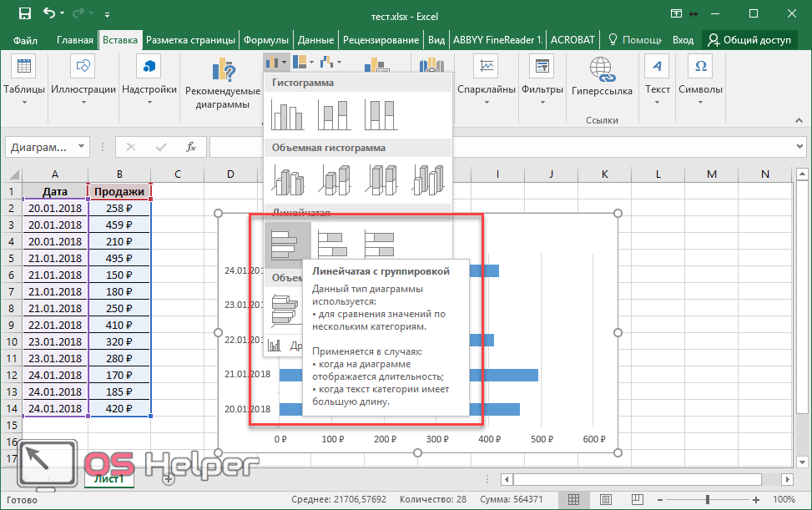Click Рекомендуемые диаграммы button

coord(223,85)
